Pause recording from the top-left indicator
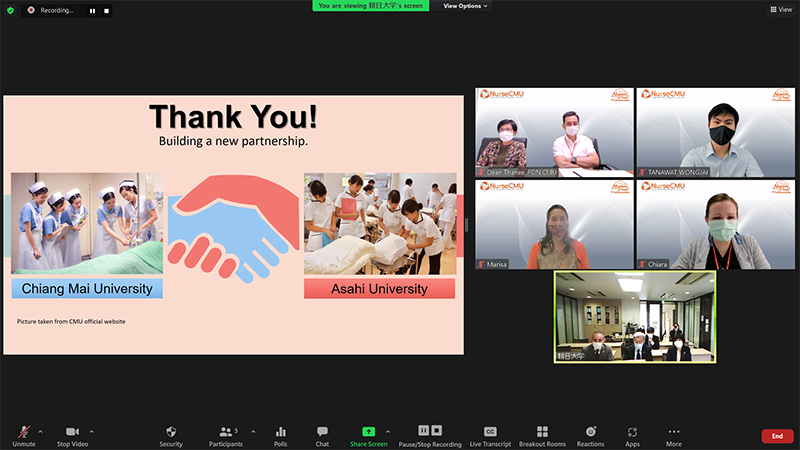Screen dimensions: 800x450 pos(92,11)
